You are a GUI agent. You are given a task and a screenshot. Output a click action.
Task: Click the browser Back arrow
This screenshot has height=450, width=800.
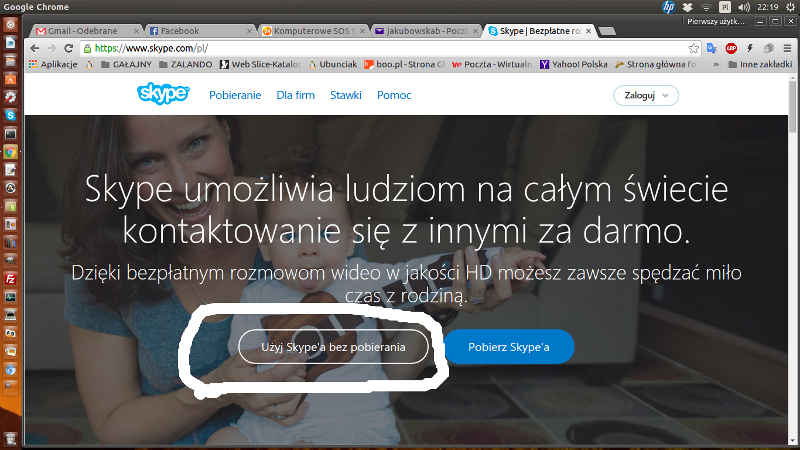click(x=35, y=48)
